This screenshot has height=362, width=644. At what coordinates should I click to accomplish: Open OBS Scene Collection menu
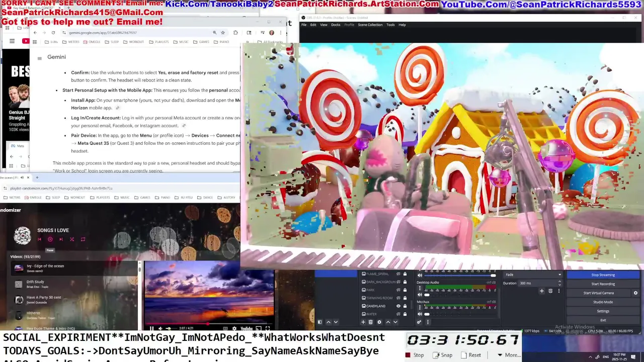pos(370,25)
